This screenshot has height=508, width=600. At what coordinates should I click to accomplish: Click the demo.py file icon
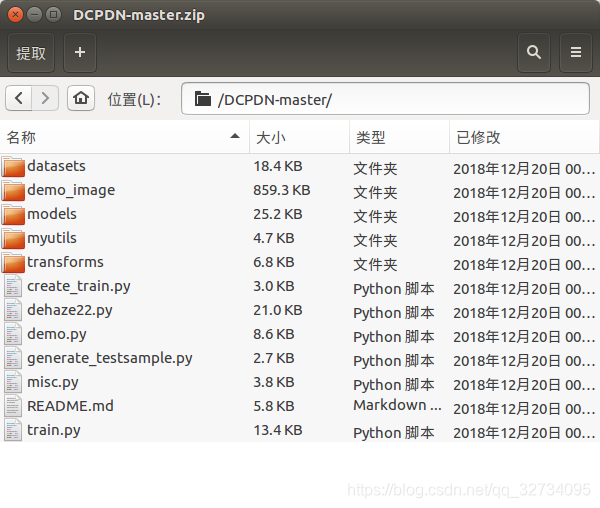(x=13, y=334)
